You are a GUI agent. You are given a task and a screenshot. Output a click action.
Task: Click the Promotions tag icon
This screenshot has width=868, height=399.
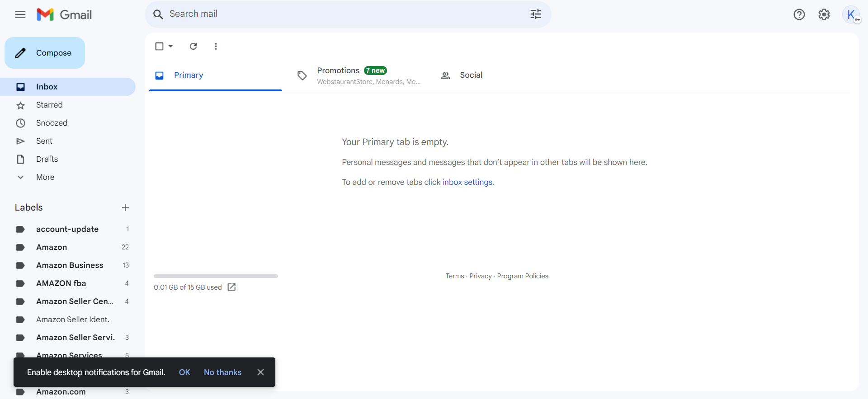click(302, 75)
